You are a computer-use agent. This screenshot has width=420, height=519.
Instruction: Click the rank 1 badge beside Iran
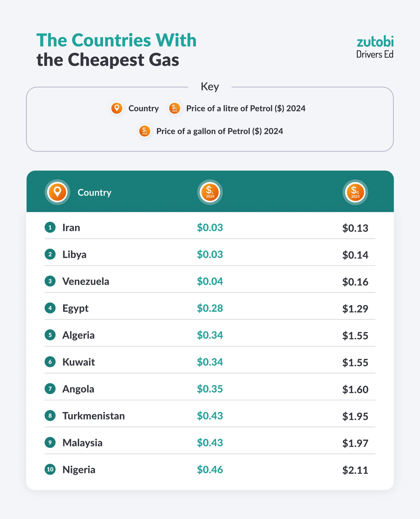(x=50, y=227)
